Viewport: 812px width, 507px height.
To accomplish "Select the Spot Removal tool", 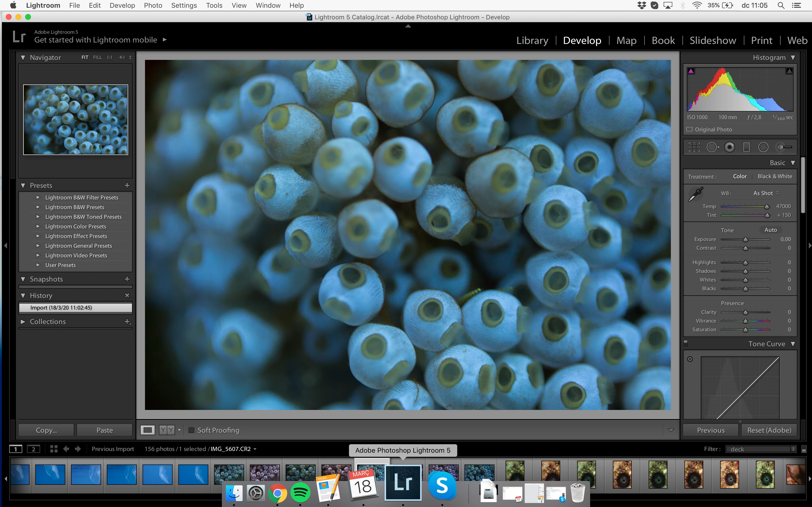I will pyautogui.click(x=712, y=147).
